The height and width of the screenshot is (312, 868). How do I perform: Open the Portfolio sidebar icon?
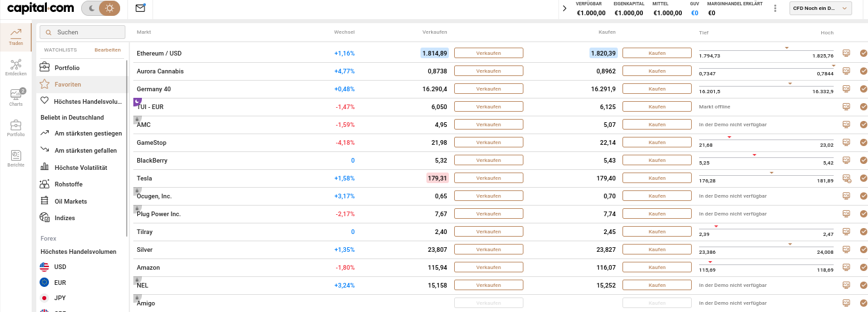point(16,128)
